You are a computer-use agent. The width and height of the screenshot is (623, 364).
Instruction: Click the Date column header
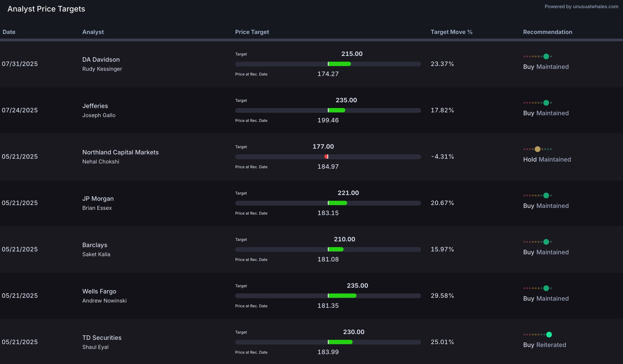tap(9, 32)
